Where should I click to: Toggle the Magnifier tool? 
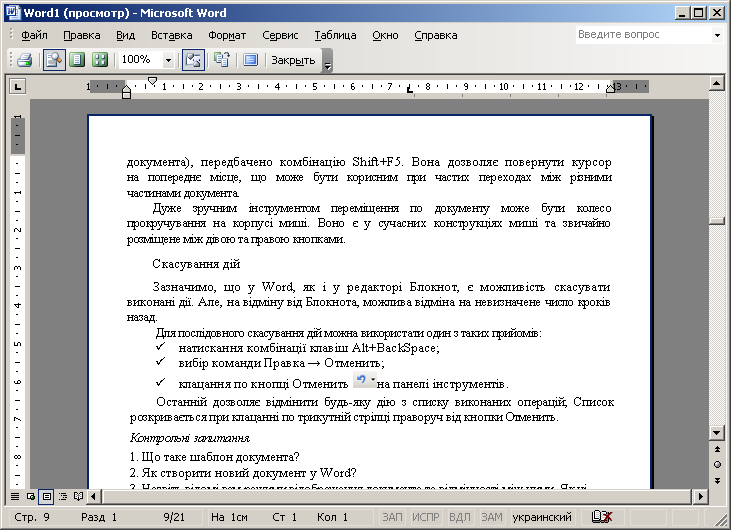[54, 60]
